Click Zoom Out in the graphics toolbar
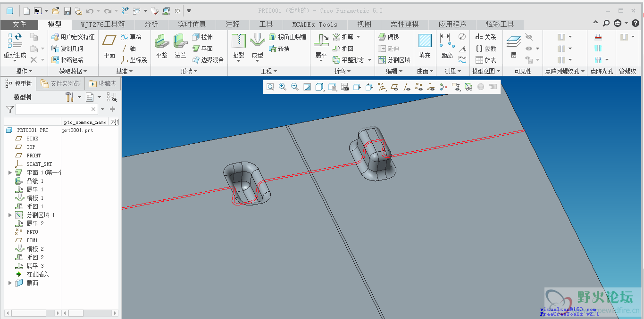 tap(295, 87)
